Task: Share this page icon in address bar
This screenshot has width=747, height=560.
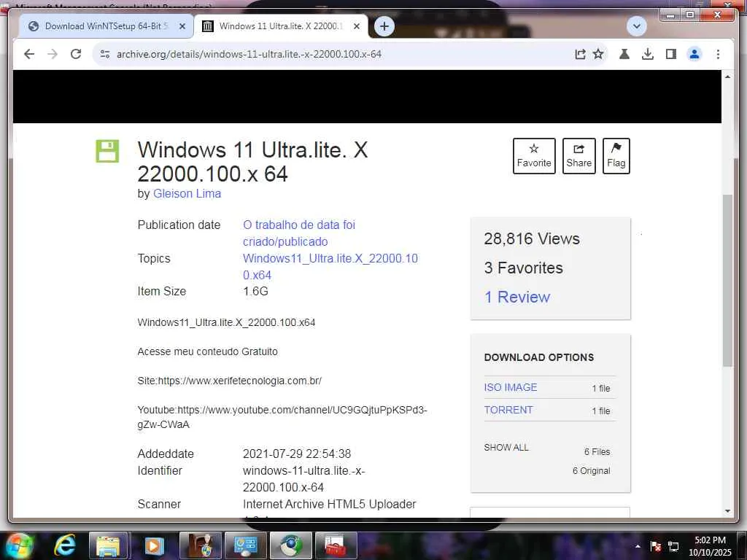Action: (x=580, y=54)
